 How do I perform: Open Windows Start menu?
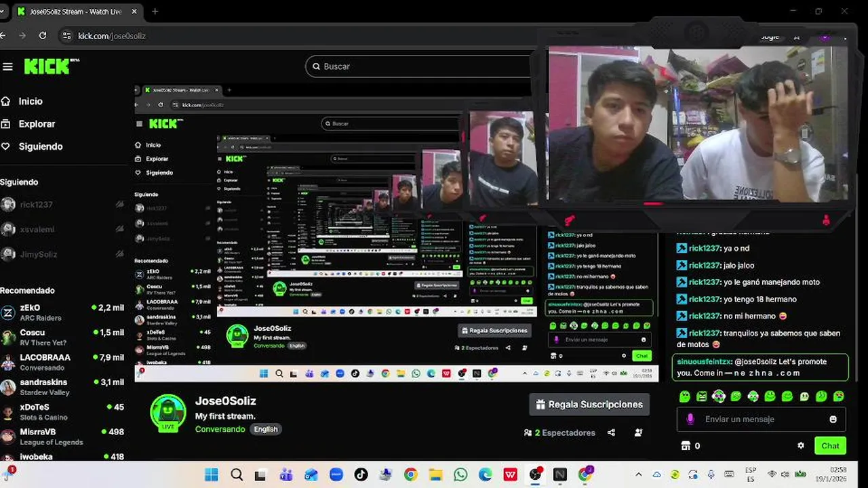coord(212,474)
